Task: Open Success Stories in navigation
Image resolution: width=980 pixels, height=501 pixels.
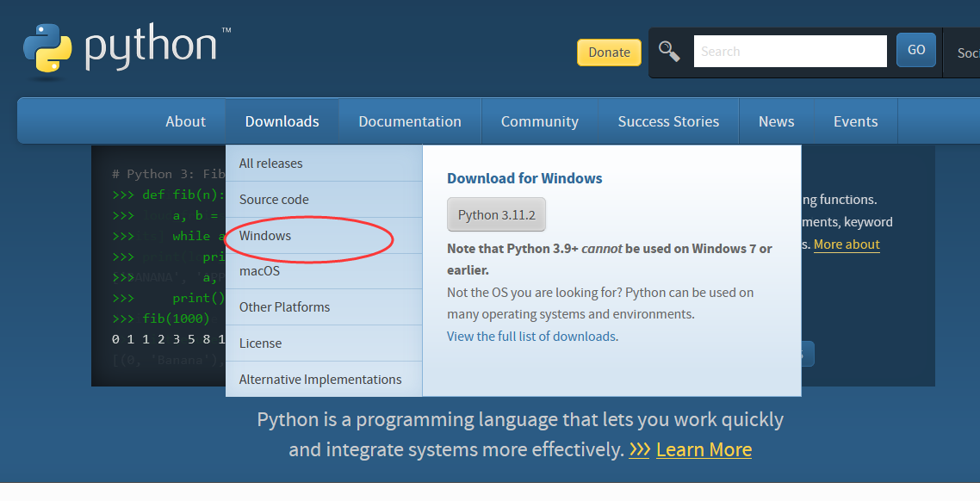Action: 668,121
